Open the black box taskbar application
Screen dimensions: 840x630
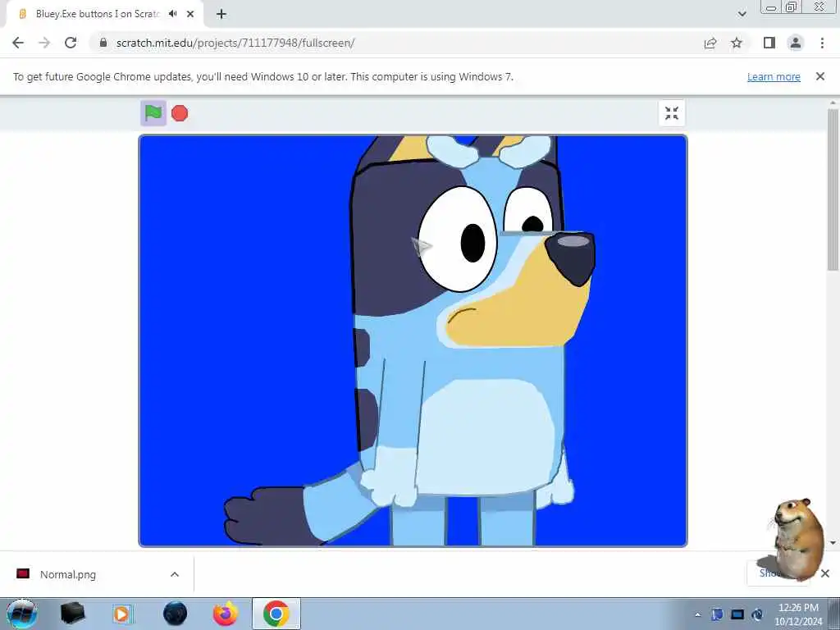[73, 614]
